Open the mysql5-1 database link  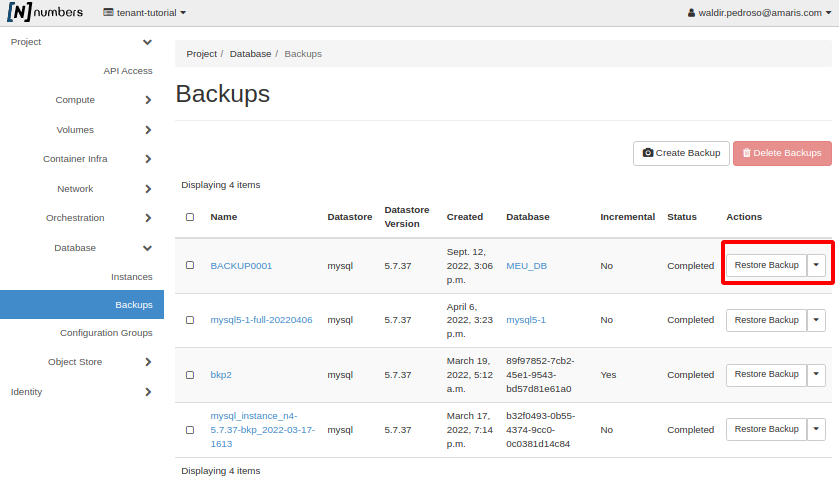526,320
